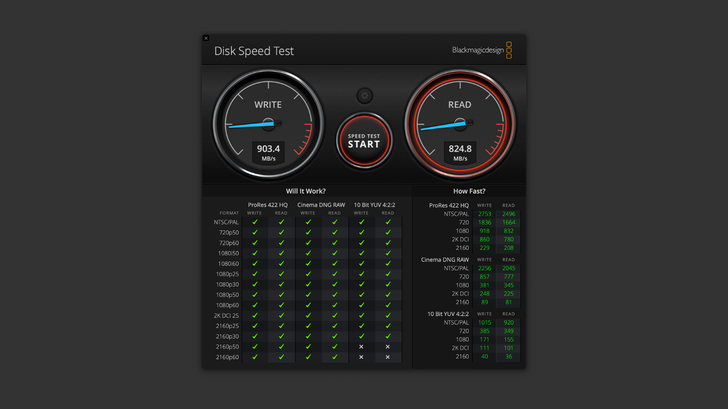
Task: Click the 10 Bit YUV 720p50 write checkmark
Action: [x=362, y=232]
